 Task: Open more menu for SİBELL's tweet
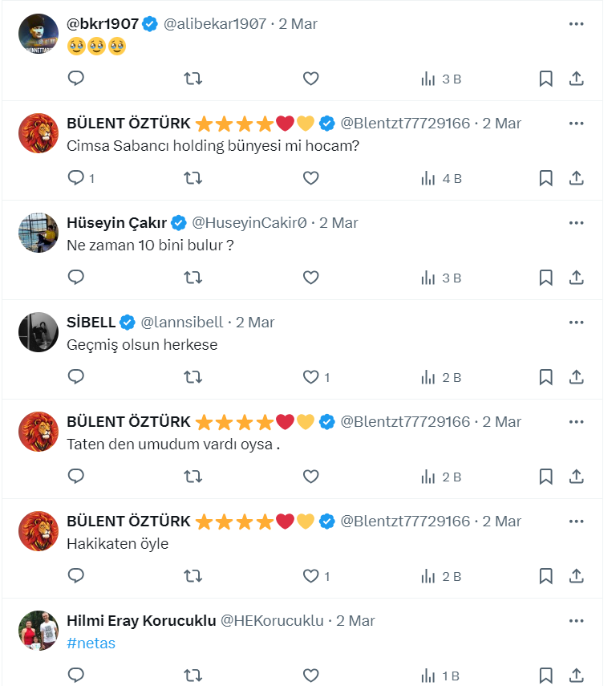coord(576,323)
